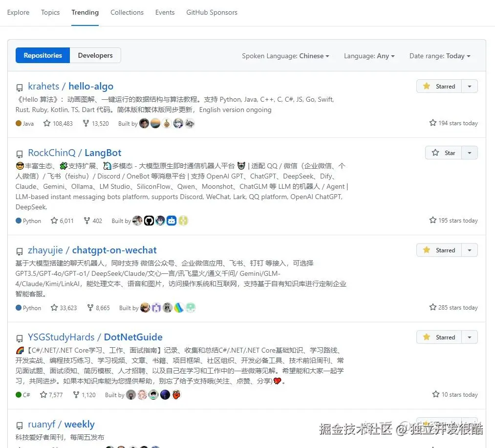Open ruanyf / weekly repository link
The height and width of the screenshot is (448, 495).
coord(61,425)
